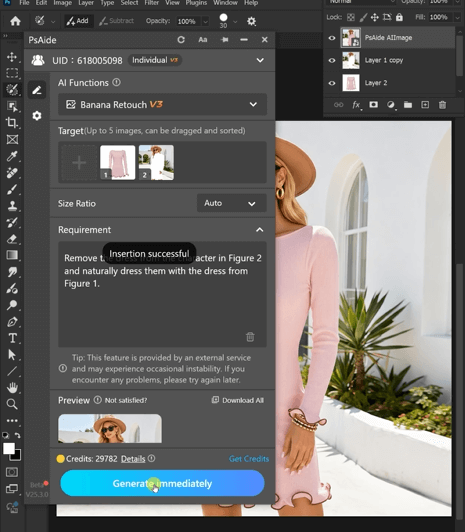Screen dimensions: 465x532
Task: Open the Banana Retouch function dropdown
Action: pos(162,104)
